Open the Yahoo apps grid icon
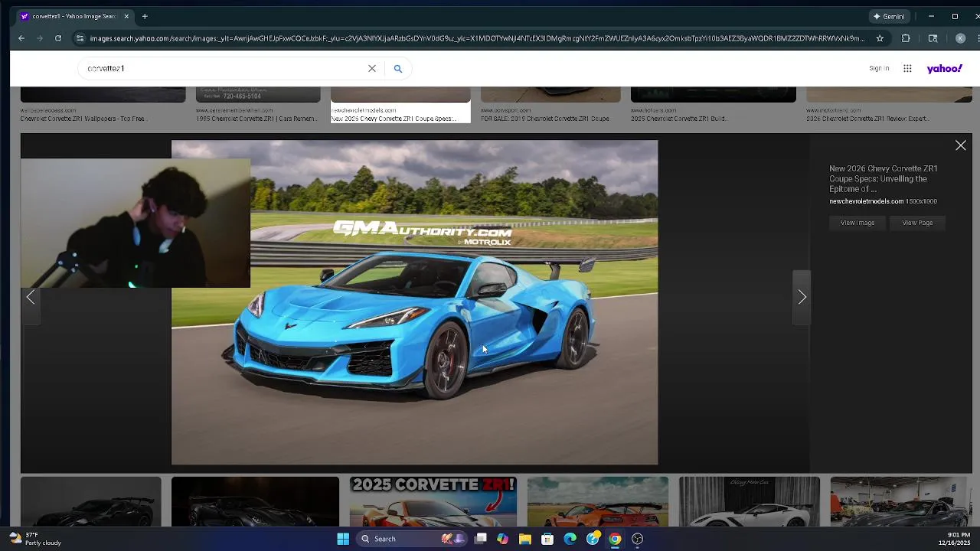The height and width of the screenshot is (551, 980). coord(907,68)
